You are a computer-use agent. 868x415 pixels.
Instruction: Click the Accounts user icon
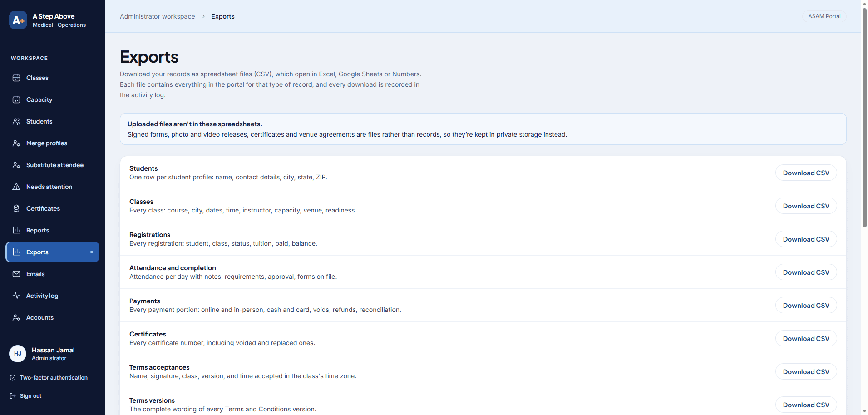click(x=16, y=317)
